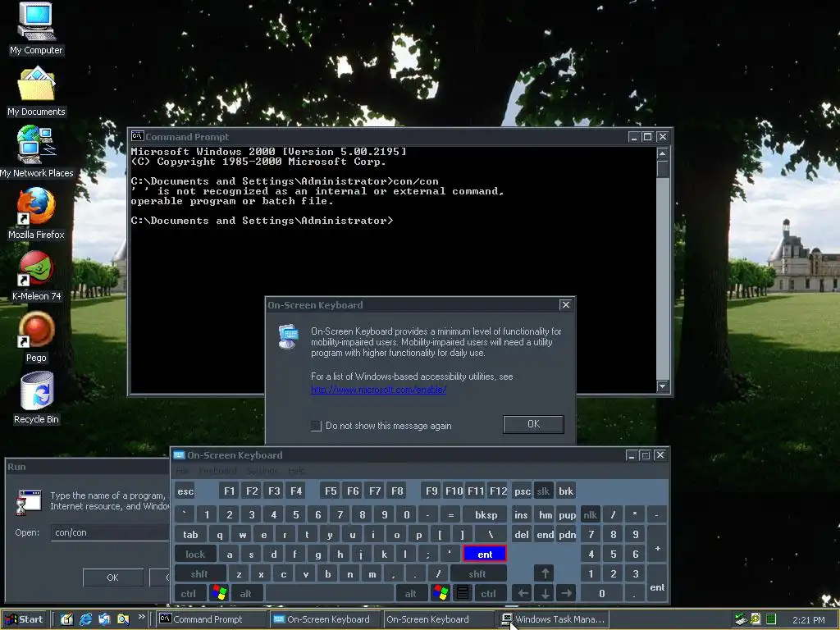The width and height of the screenshot is (840, 630).
Task: Click the down arrow key on keyboard
Action: (545, 593)
